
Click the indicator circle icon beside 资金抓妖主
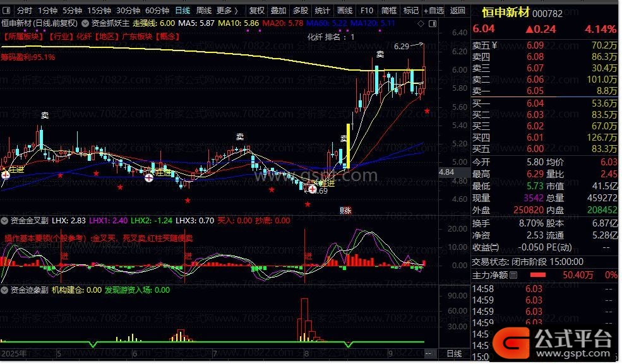point(86,23)
